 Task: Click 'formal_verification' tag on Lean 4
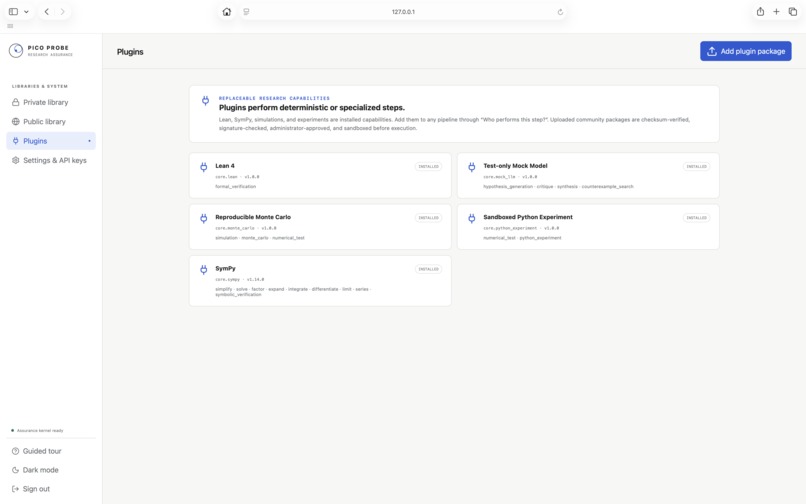coord(235,187)
